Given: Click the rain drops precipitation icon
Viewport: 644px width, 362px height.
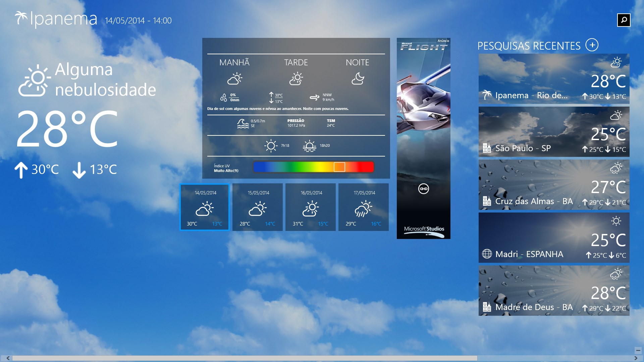Looking at the screenshot, I should click(x=223, y=98).
